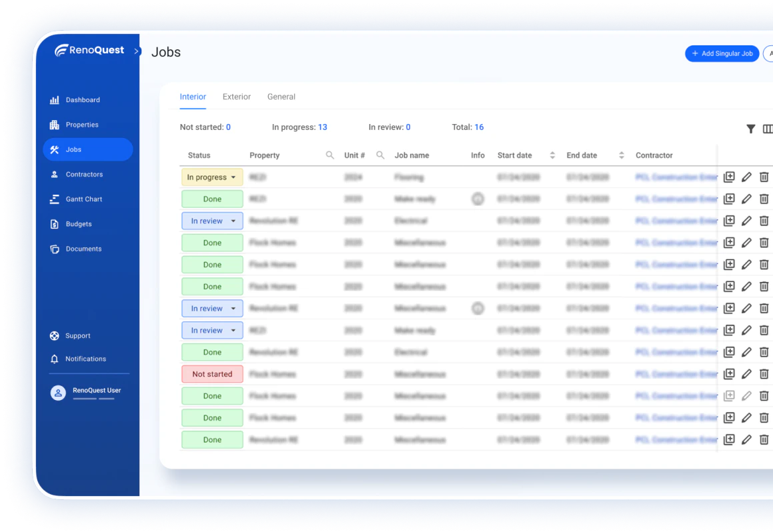Image resolution: width=773 pixels, height=532 pixels.
Task: Edit the In review Make ready job
Action: click(746, 331)
